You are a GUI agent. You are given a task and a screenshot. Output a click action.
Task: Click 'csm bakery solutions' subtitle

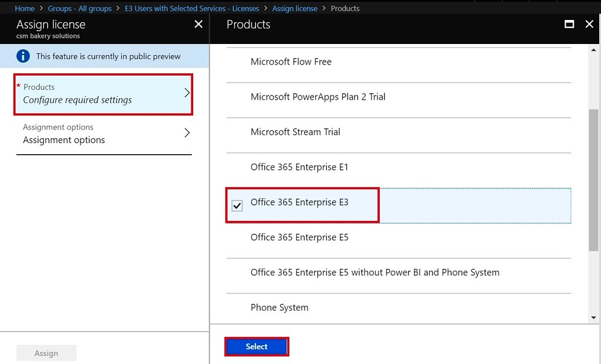coord(48,36)
